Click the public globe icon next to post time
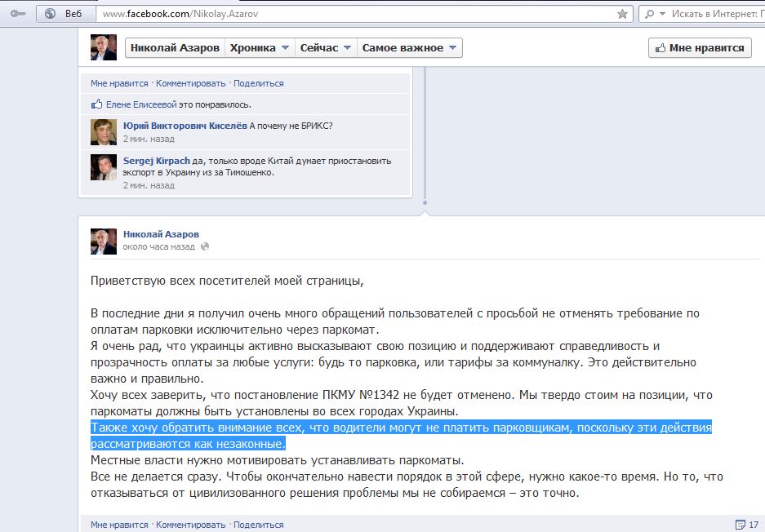This screenshot has height=532, width=765. tap(205, 246)
